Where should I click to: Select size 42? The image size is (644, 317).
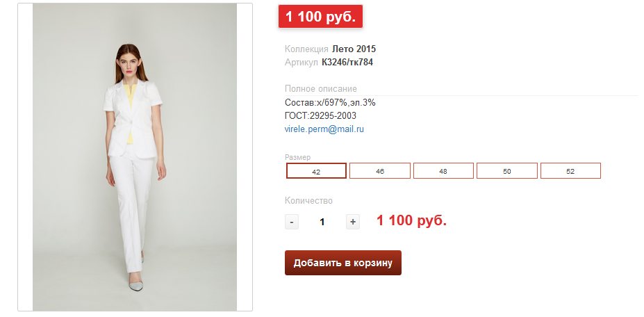pyautogui.click(x=316, y=170)
